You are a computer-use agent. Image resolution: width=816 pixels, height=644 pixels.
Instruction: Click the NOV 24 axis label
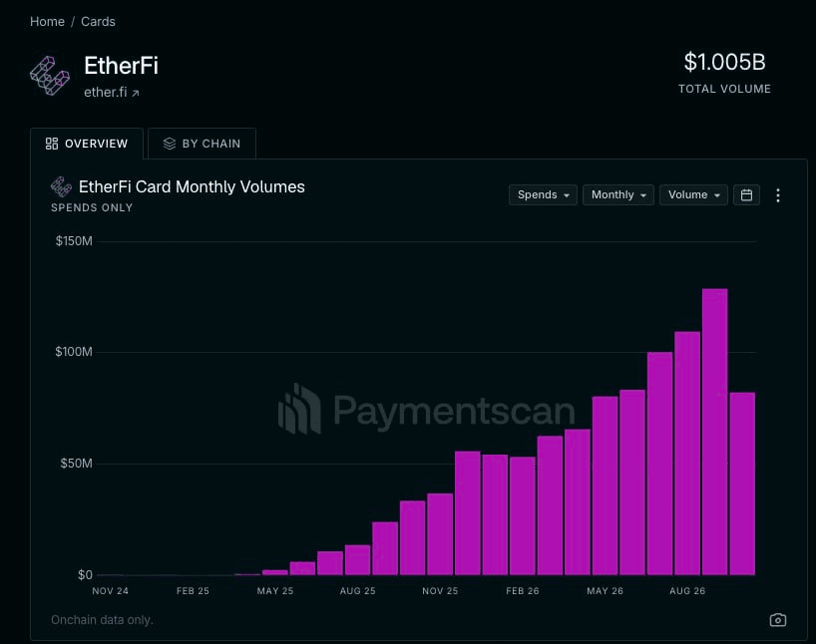pos(111,591)
